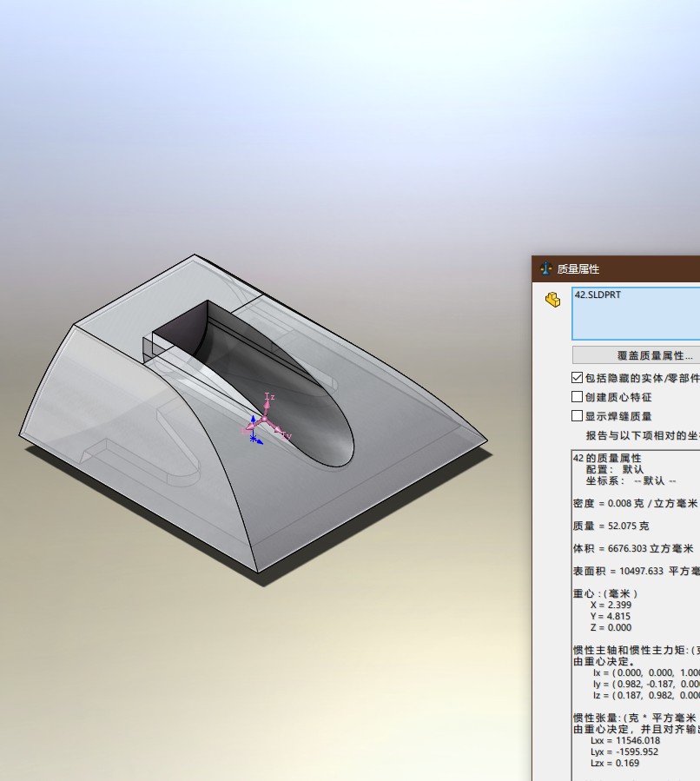
Task: Enable the 创建质心特征 checkbox
Action: 578,397
